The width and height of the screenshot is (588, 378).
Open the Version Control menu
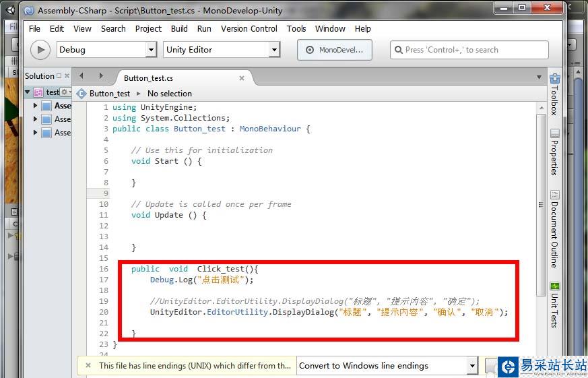[x=249, y=28]
